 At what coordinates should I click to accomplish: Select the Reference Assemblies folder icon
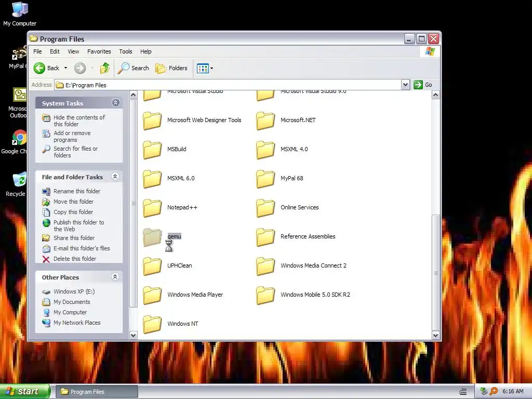click(265, 237)
